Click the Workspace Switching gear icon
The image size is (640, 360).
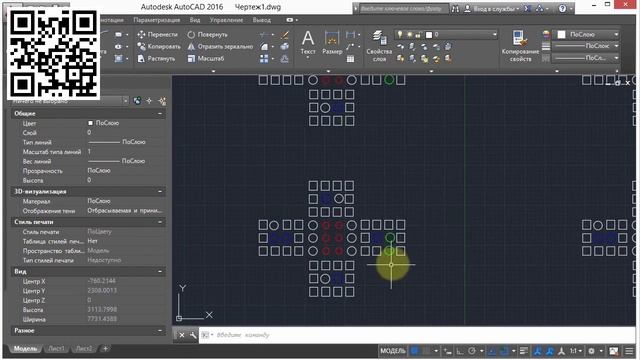point(591,351)
